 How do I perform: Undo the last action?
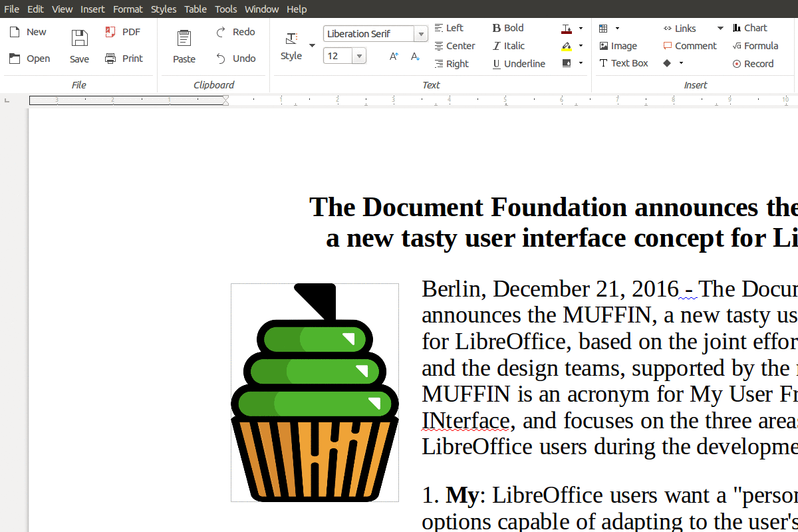pyautogui.click(x=235, y=59)
